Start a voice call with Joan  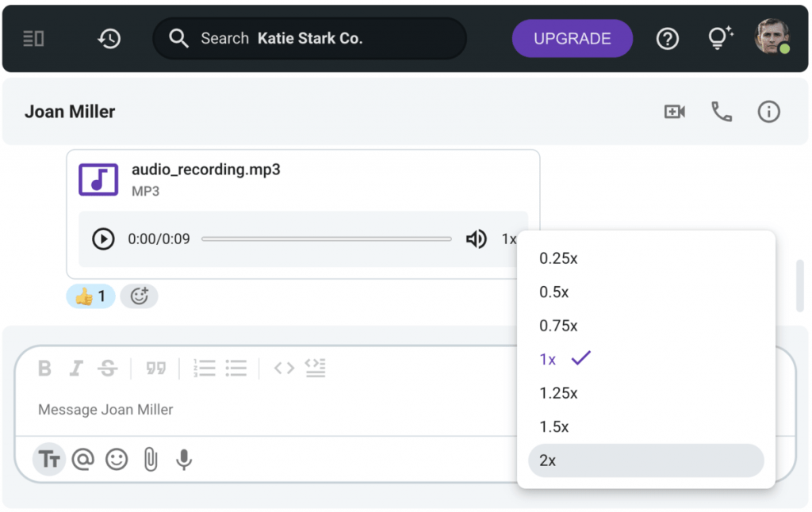(x=721, y=112)
